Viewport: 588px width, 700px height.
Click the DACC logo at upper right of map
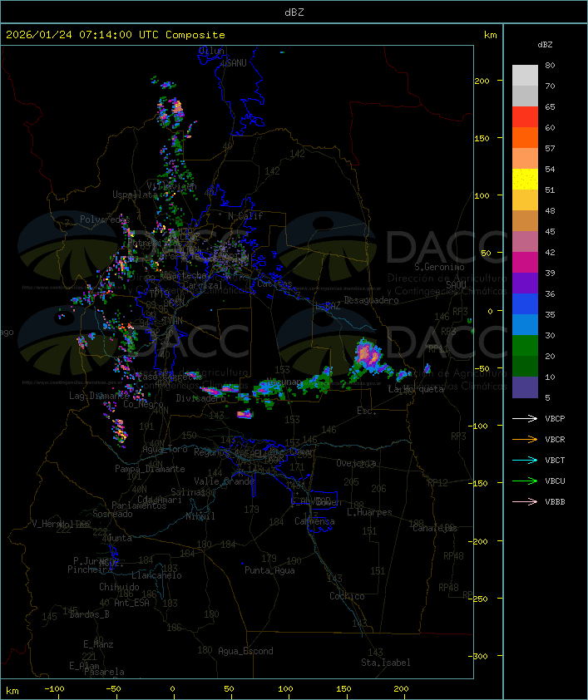[x=391, y=246]
